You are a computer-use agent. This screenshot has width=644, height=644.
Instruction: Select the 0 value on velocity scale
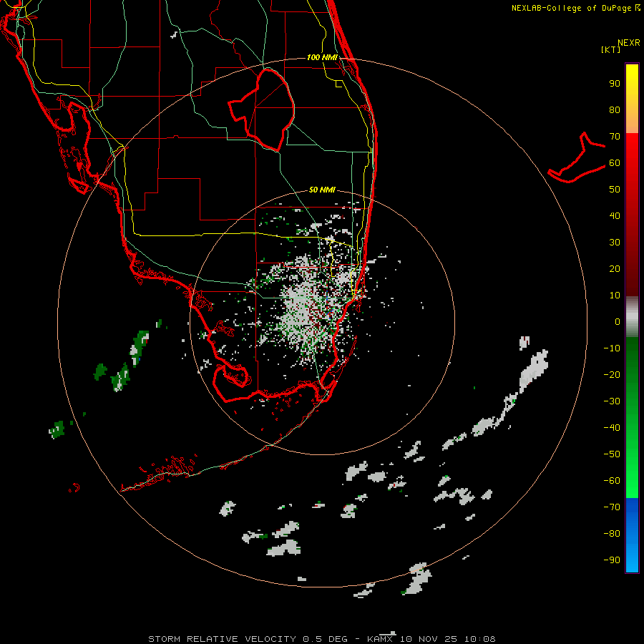(x=618, y=322)
